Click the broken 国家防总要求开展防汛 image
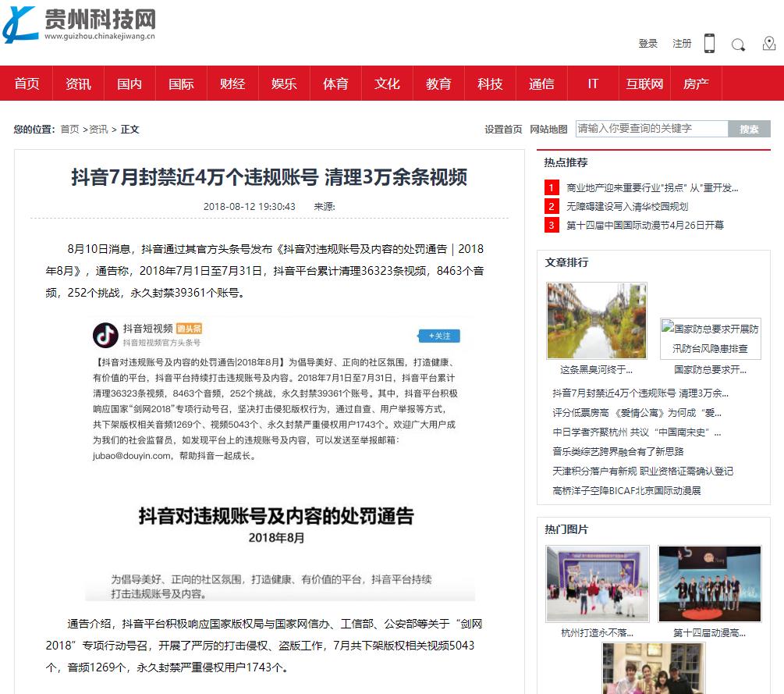This screenshot has height=694, width=784. [711, 339]
